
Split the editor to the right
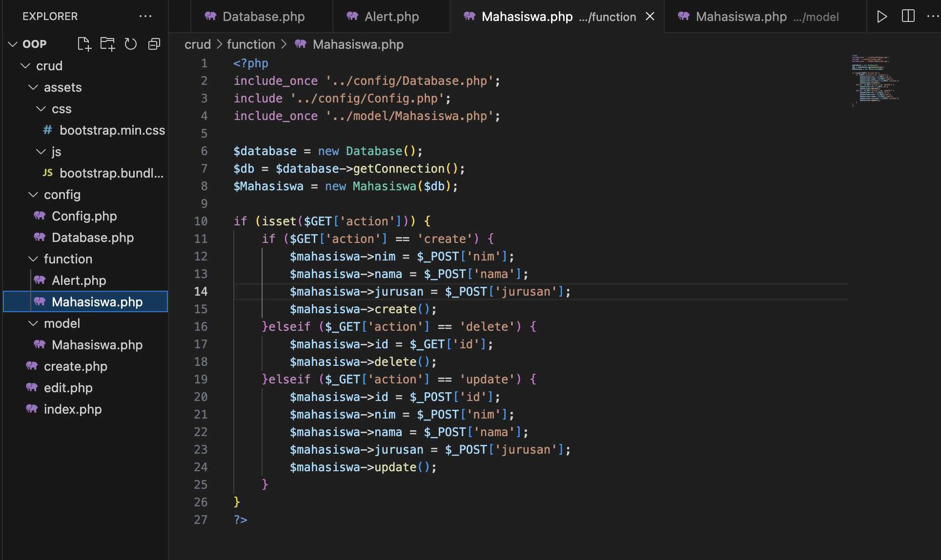click(x=908, y=17)
